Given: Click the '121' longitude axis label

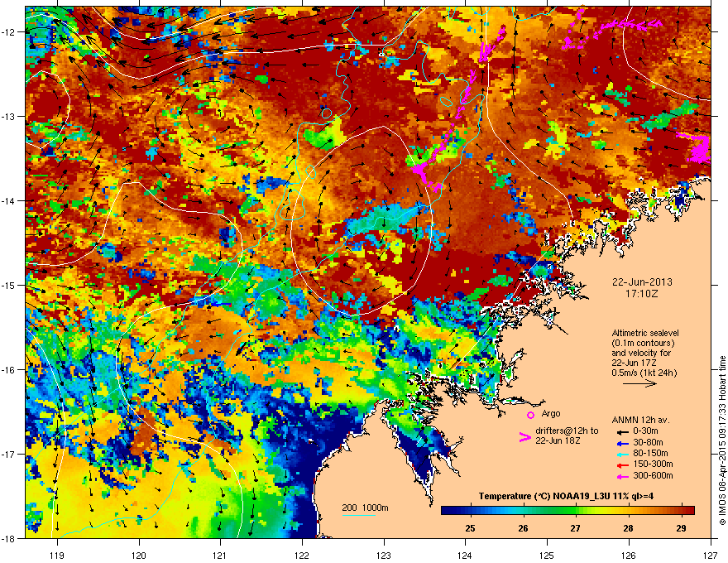Looking at the screenshot, I should point(220,555).
